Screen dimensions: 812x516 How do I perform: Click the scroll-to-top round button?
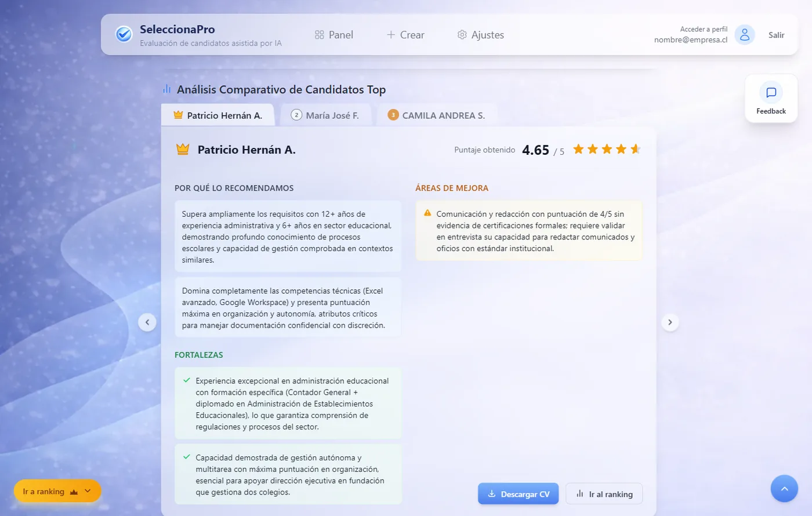tap(784, 489)
